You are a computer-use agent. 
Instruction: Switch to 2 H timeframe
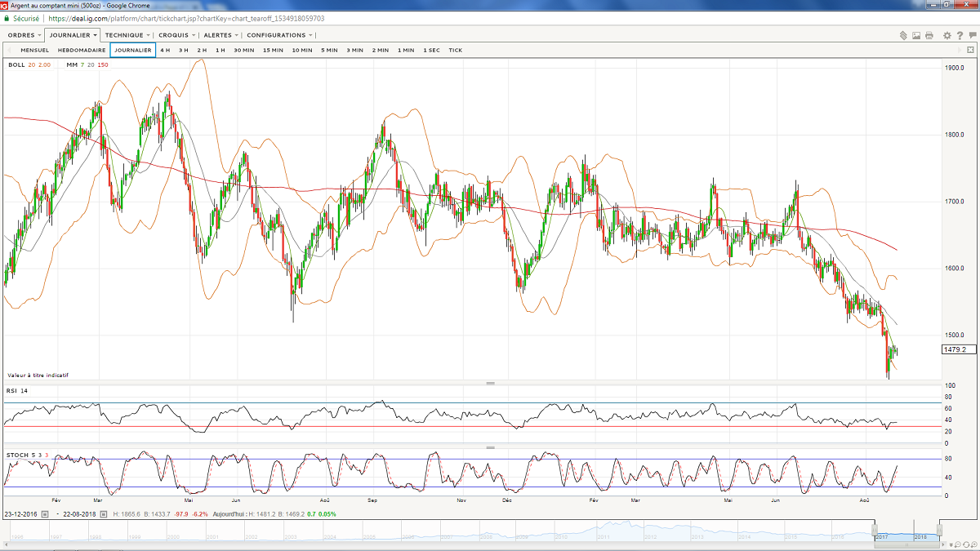click(202, 50)
